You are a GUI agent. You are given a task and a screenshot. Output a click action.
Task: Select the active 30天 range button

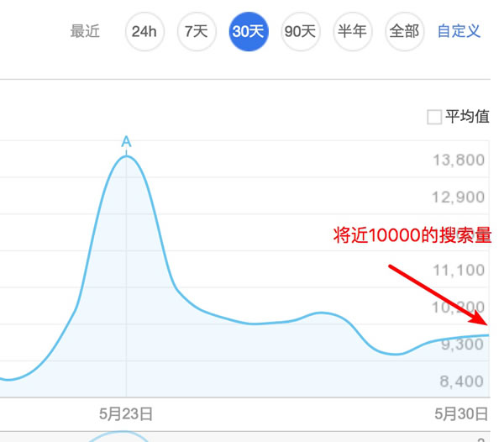249,32
